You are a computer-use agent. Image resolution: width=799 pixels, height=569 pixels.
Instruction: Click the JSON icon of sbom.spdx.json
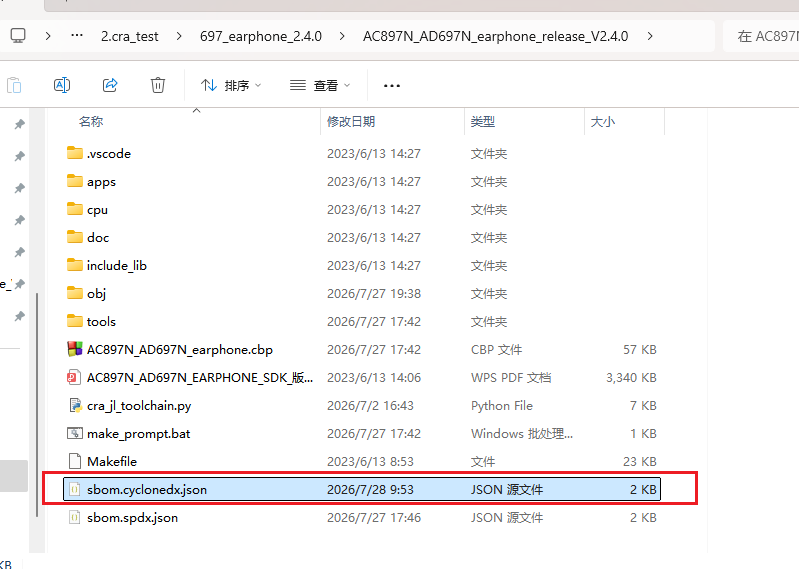[75, 517]
